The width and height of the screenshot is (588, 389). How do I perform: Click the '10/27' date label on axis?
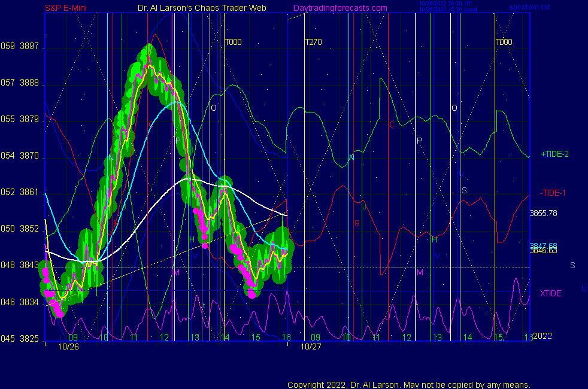click(311, 347)
